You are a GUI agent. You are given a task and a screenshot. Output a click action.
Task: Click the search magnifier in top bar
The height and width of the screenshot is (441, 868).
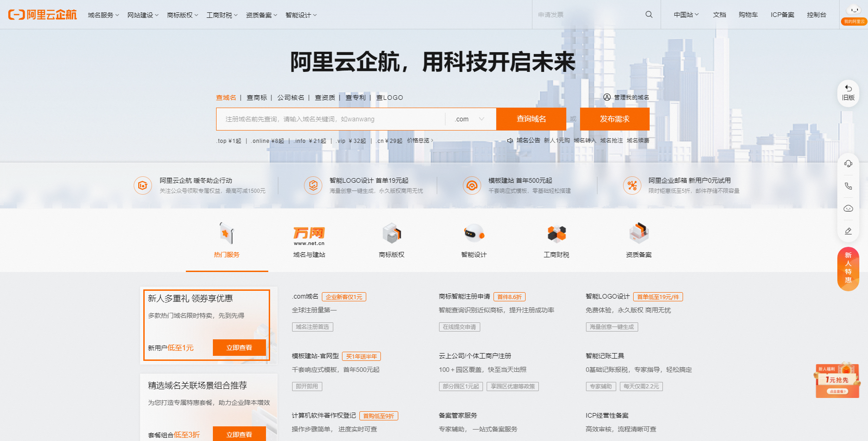point(649,14)
